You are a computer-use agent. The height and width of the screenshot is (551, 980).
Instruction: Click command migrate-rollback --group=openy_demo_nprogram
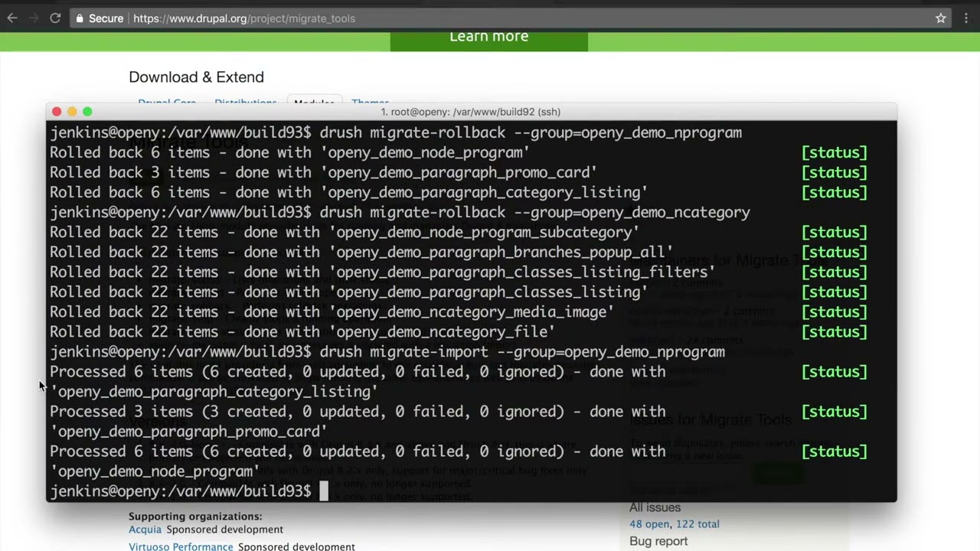click(531, 132)
